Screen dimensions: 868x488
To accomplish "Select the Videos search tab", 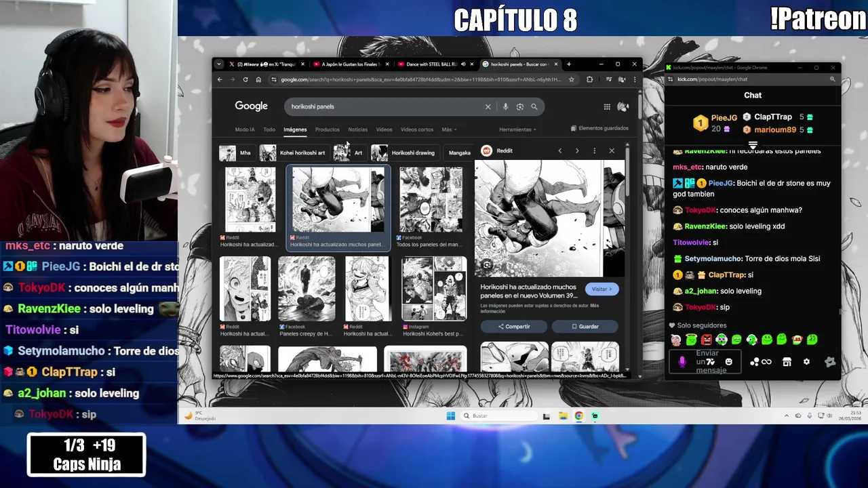I will pyautogui.click(x=384, y=129).
